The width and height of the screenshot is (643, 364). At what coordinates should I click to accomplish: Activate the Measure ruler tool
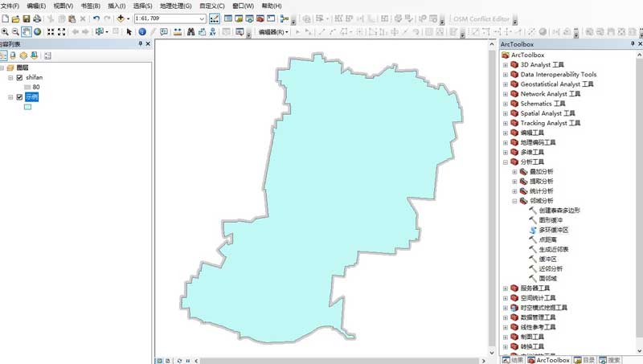[178, 31]
